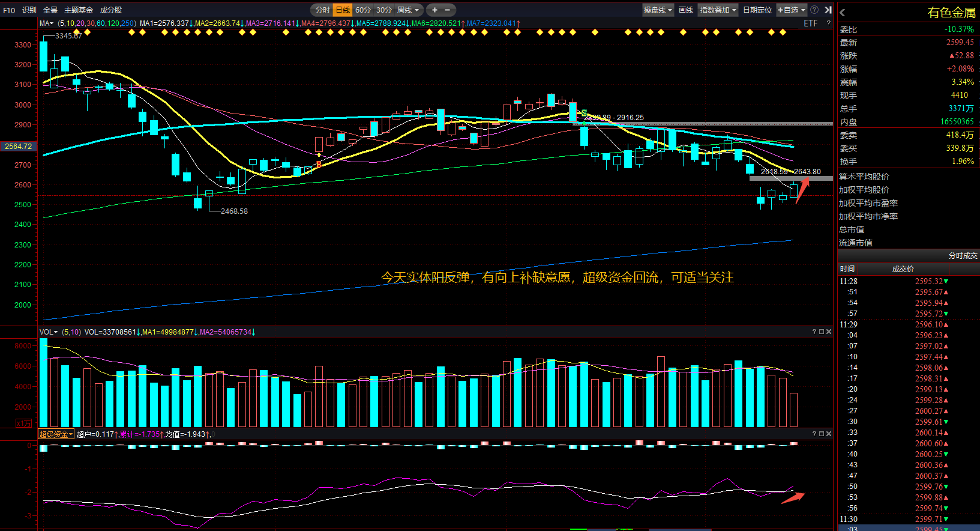The width and height of the screenshot is (980, 531).
Task: Switch to 分时 intraday view
Action: [322, 10]
